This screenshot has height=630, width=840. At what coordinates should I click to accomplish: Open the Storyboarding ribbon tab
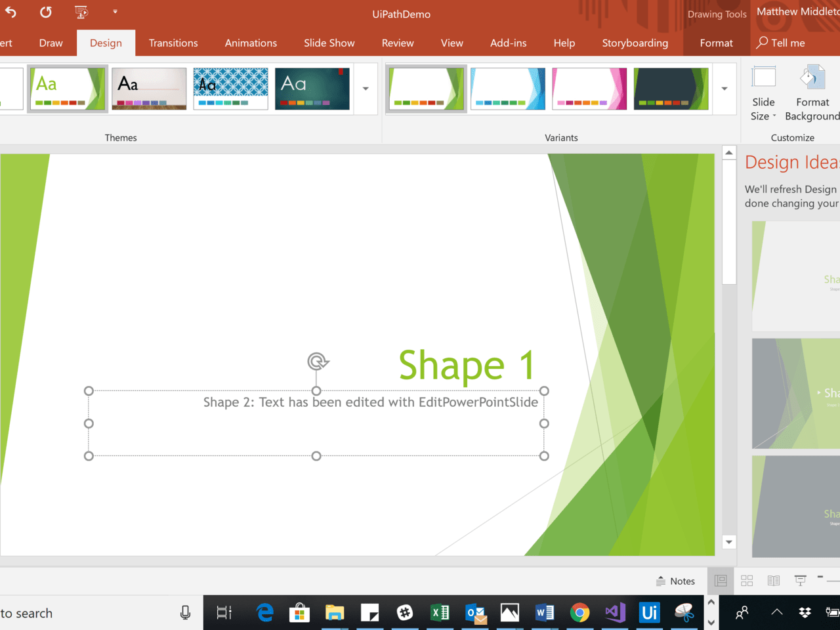tap(635, 43)
